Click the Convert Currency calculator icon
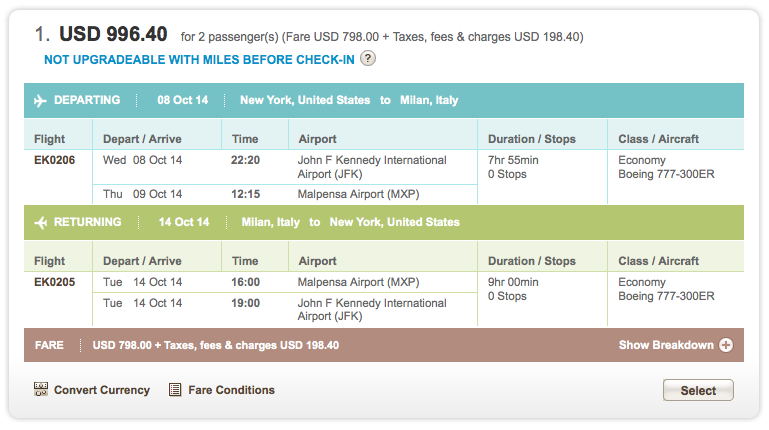Viewport: 769px width, 430px height. (41, 390)
